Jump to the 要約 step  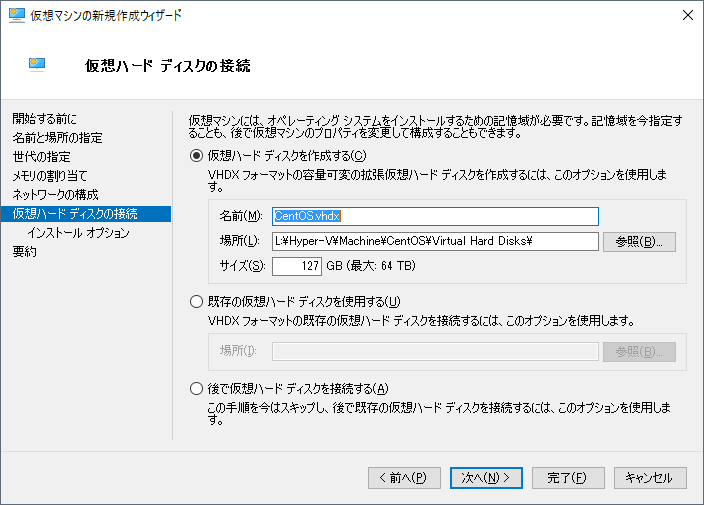coord(24,251)
